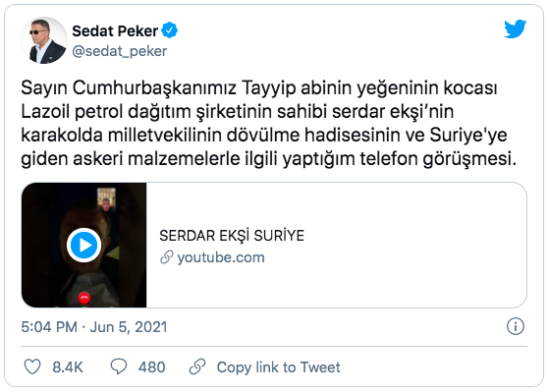Click the Sedat Peker display name
The height and width of the screenshot is (392, 549).
(115, 30)
